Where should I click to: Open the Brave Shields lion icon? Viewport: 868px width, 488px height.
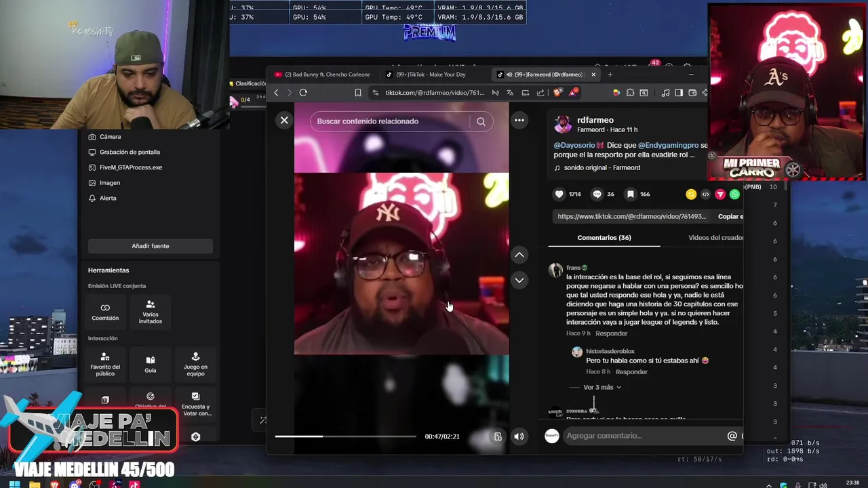point(557,93)
